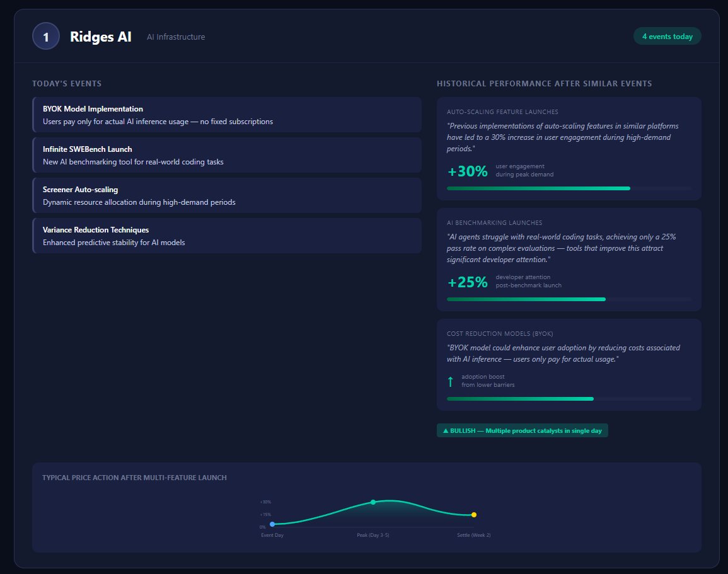Click 'New AI benchmarking tool' description text

[133, 162]
